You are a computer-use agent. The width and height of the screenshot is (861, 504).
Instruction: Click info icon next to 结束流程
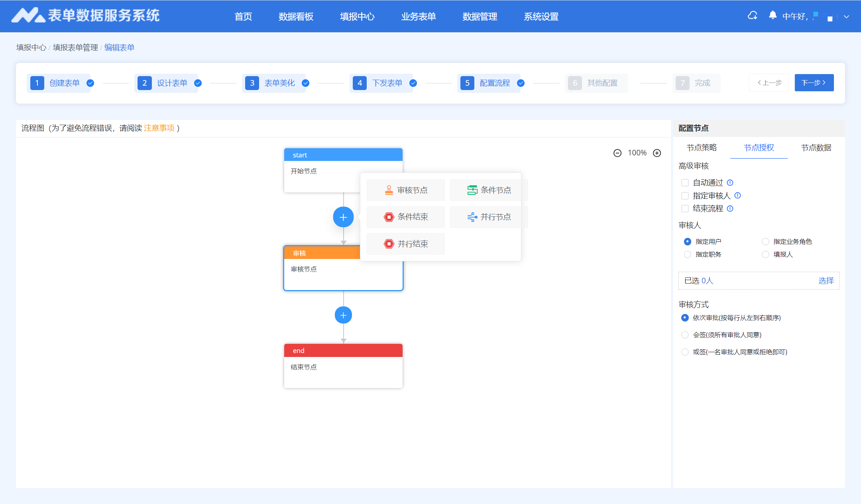730,208
